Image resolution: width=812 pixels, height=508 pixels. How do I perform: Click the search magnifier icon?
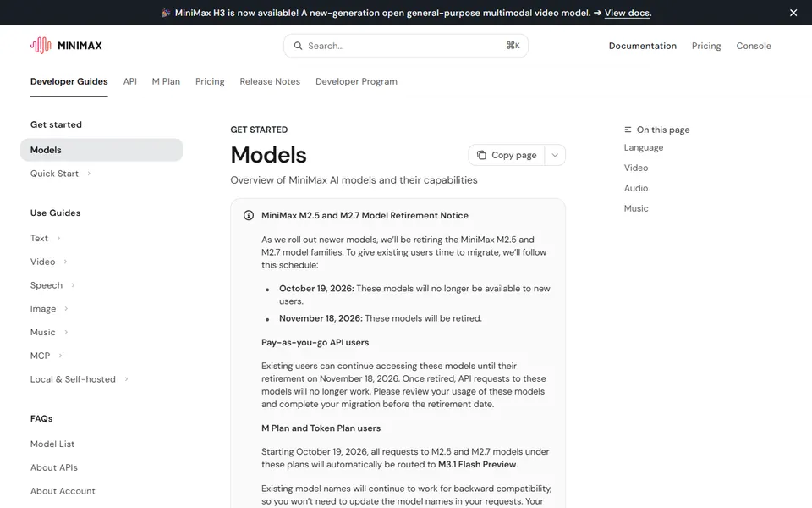point(298,46)
